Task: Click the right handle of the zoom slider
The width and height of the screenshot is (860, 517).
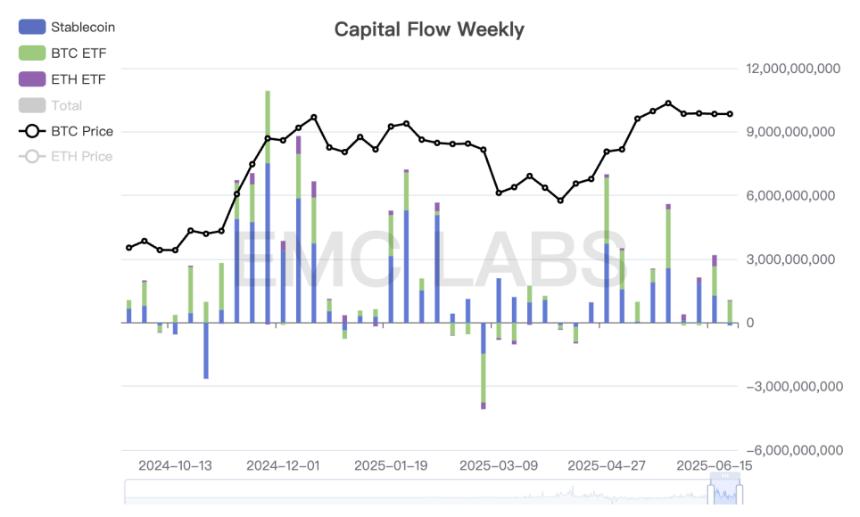Action: [x=740, y=493]
